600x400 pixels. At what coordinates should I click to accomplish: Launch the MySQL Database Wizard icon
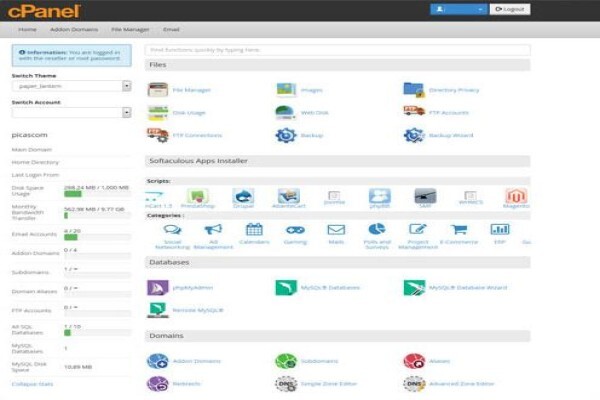click(414, 287)
